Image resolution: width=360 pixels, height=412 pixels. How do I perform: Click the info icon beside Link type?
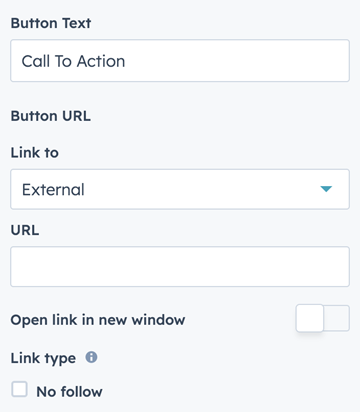click(x=91, y=358)
